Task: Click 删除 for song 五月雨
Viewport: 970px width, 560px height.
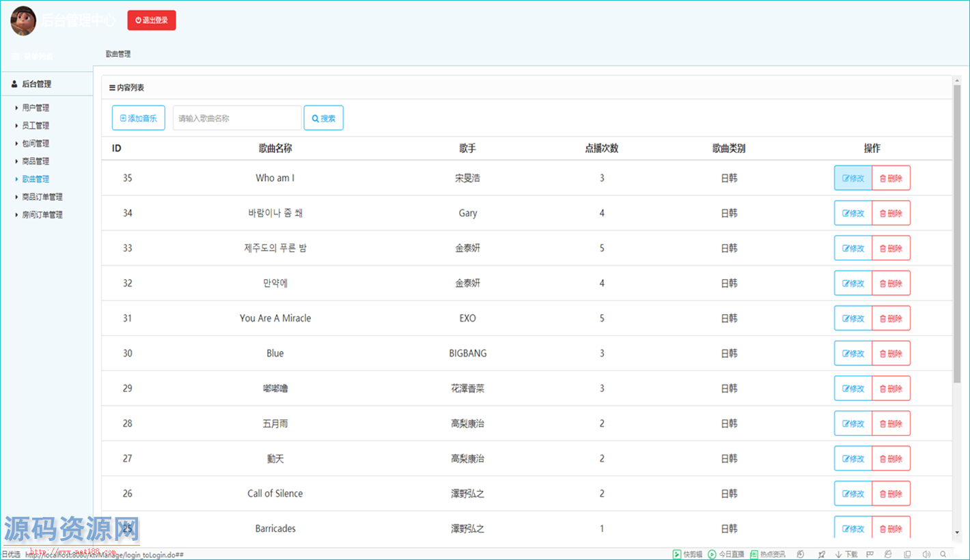Action: [891, 423]
